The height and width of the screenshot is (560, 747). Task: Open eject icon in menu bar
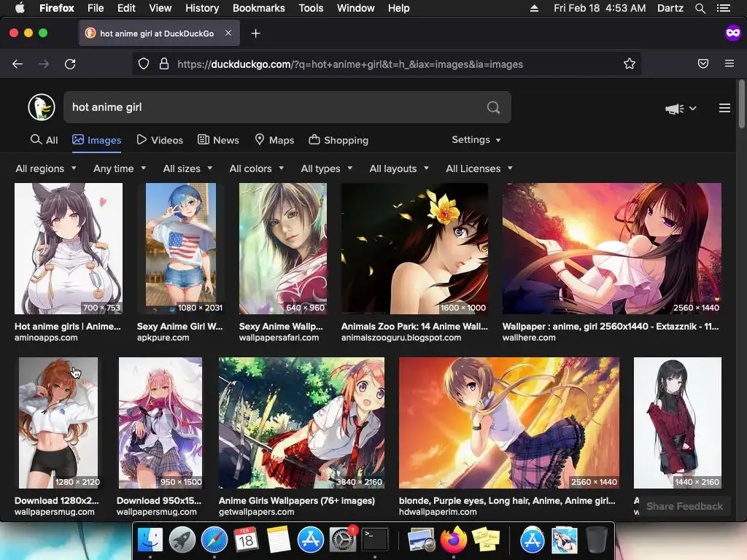[534, 8]
